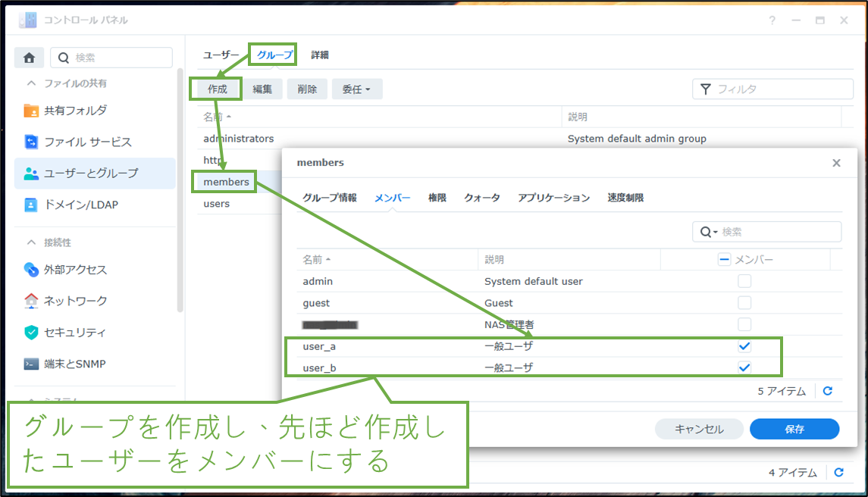The image size is (868, 497).
Task: Click the フィルタ input field
Action: 772,89
